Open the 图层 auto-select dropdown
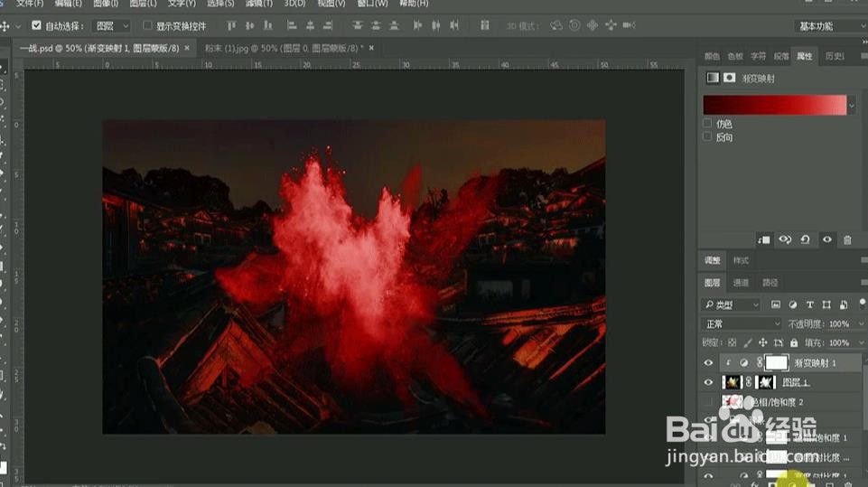 [x=112, y=25]
